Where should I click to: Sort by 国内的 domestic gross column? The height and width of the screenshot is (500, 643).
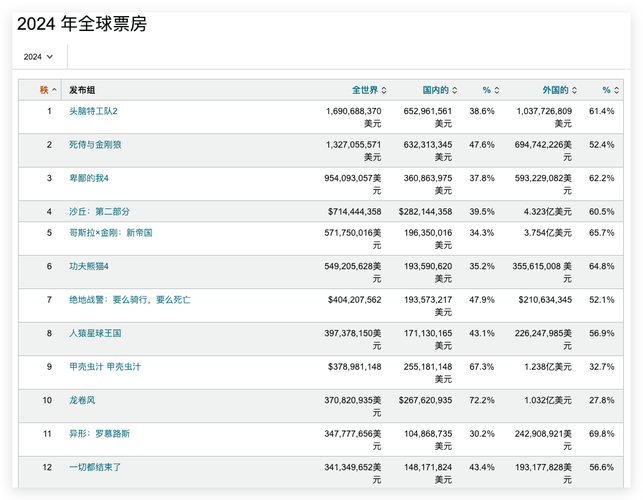(x=440, y=90)
